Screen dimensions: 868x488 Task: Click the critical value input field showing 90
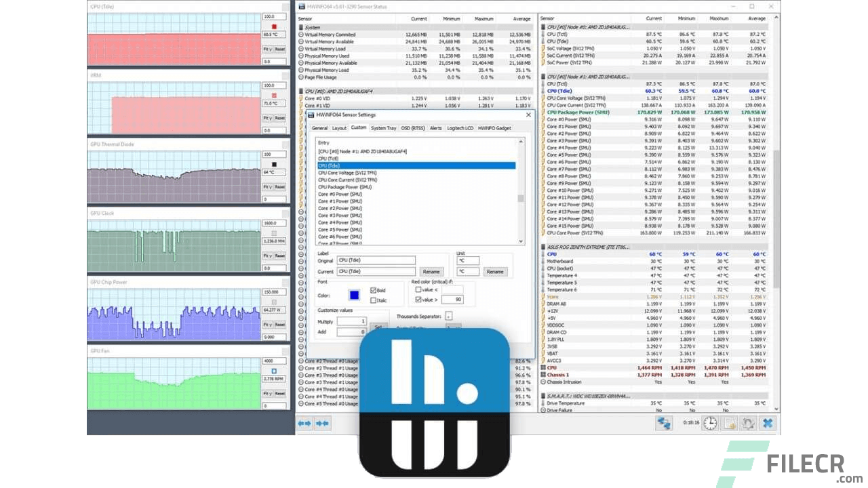[x=453, y=299]
